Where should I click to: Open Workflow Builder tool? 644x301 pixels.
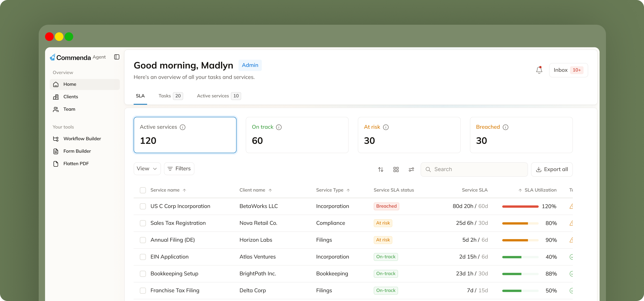coord(85,139)
